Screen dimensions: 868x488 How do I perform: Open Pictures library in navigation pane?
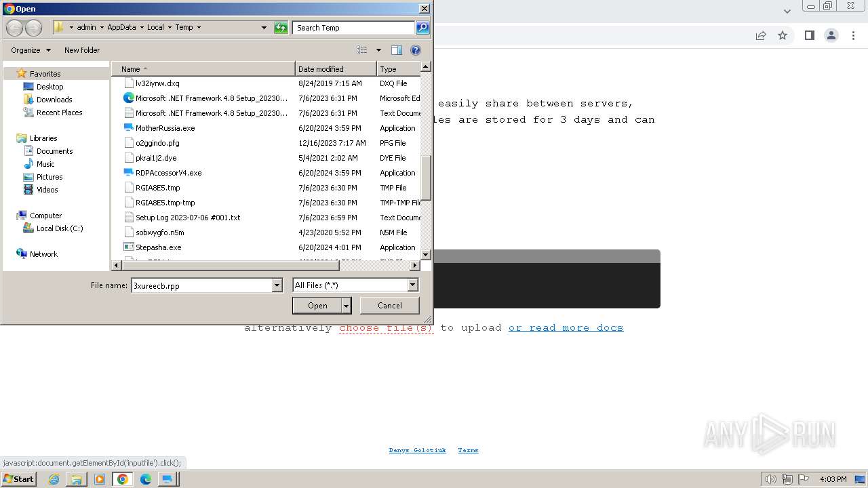50,177
